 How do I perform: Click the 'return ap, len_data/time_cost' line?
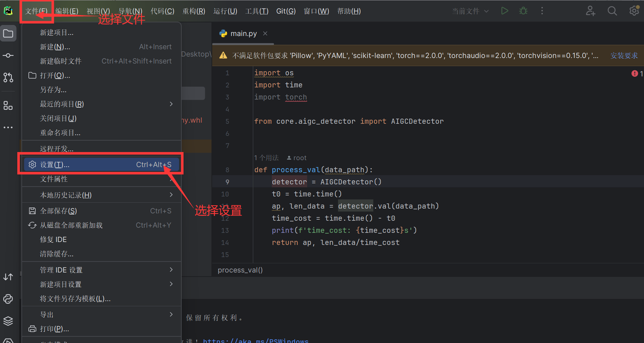coord(336,242)
